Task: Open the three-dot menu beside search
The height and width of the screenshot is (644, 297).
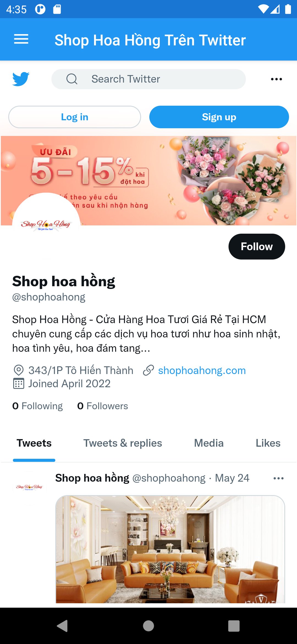Action: [276, 79]
